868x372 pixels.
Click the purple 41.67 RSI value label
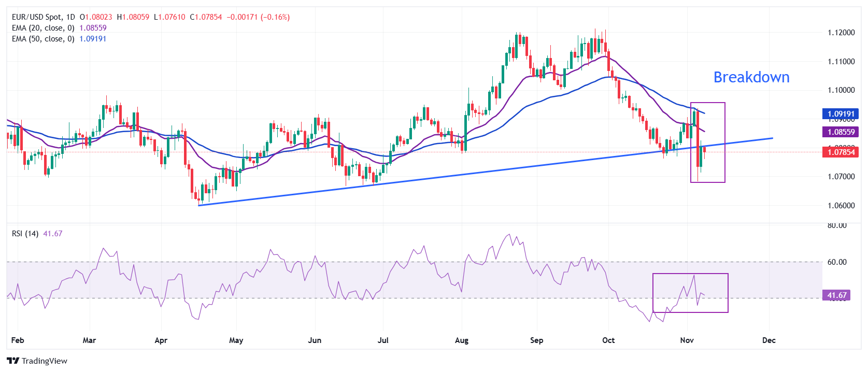(x=836, y=295)
